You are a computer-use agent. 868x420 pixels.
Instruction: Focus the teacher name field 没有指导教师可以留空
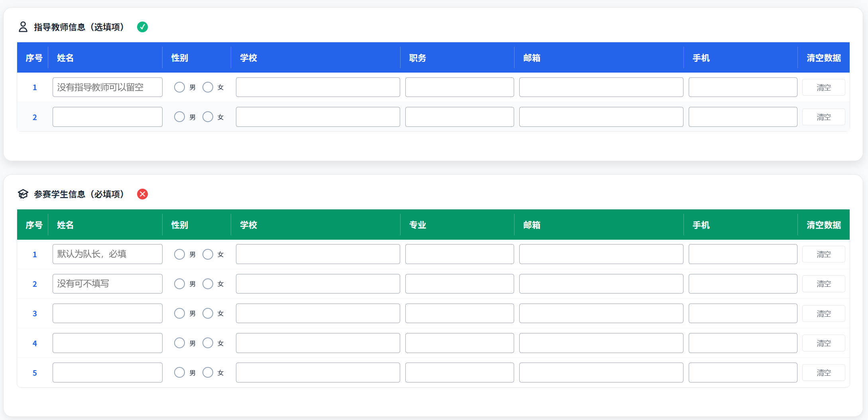click(x=108, y=87)
